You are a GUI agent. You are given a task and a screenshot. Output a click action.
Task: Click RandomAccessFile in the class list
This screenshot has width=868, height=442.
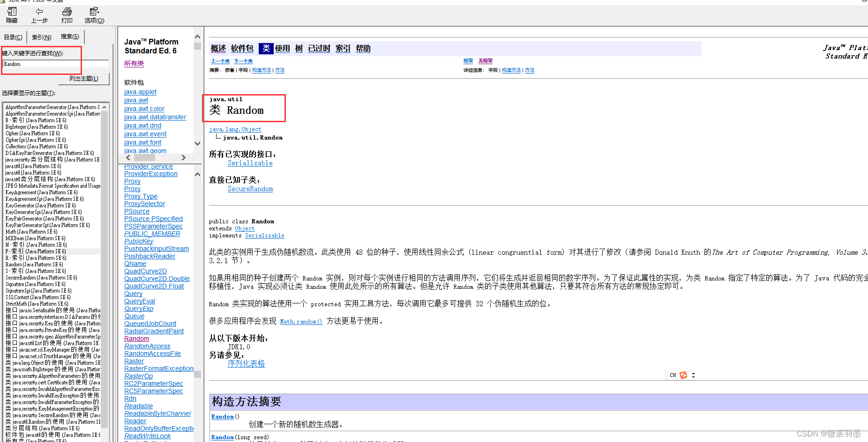point(152,354)
